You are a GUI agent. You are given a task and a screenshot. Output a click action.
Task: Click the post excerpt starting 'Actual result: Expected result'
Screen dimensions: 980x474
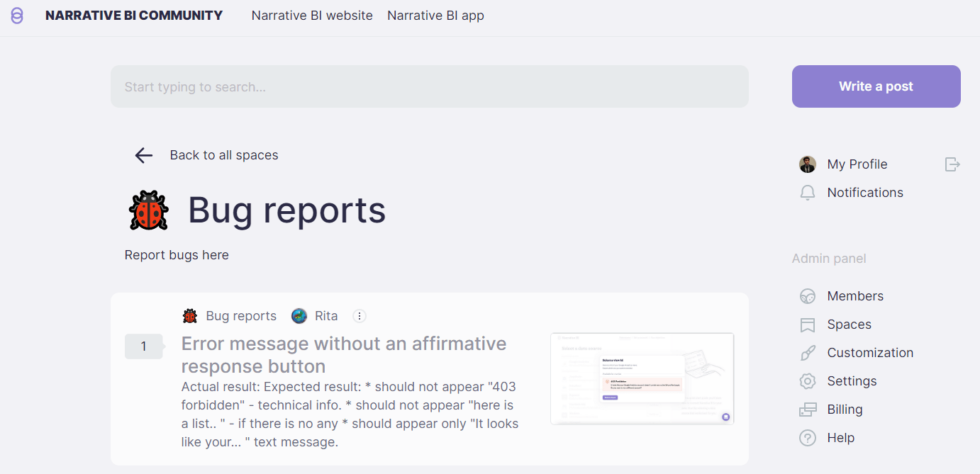[x=350, y=414]
